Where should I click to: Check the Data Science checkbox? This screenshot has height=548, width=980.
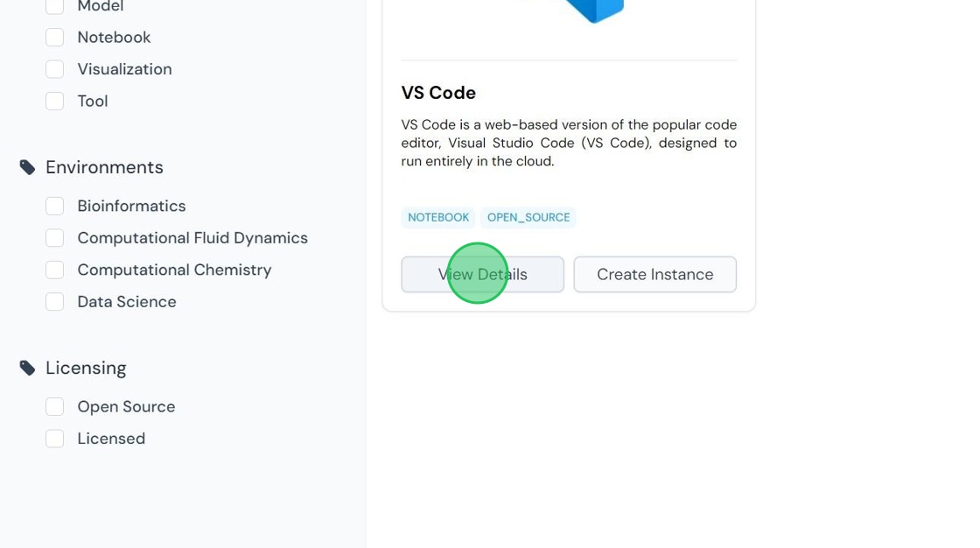54,301
